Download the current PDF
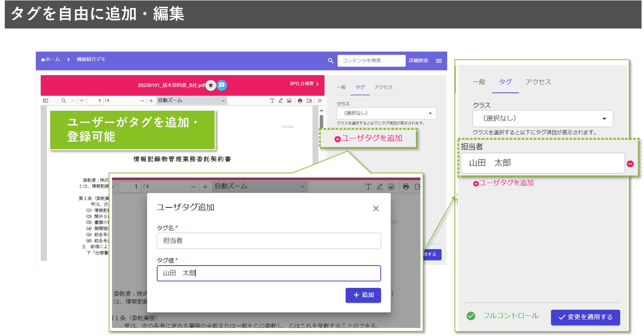Image resolution: width=644 pixels, height=336 pixels. click(x=309, y=101)
